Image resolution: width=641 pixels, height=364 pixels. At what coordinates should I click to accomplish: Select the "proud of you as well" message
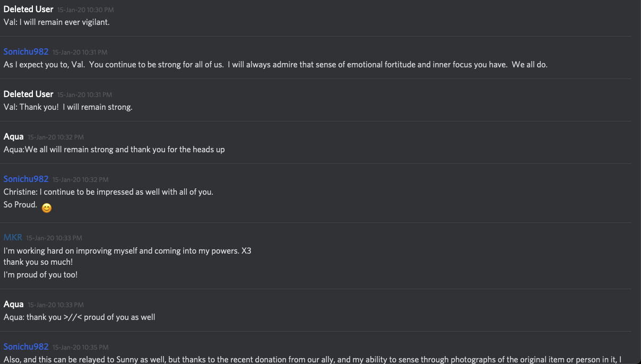pyautogui.click(x=79, y=317)
